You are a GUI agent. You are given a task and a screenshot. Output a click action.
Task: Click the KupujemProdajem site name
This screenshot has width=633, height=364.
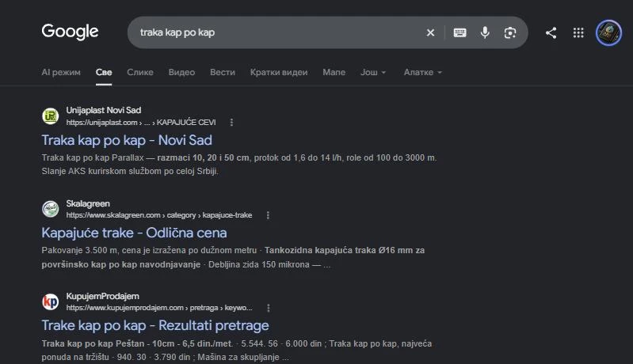click(102, 296)
